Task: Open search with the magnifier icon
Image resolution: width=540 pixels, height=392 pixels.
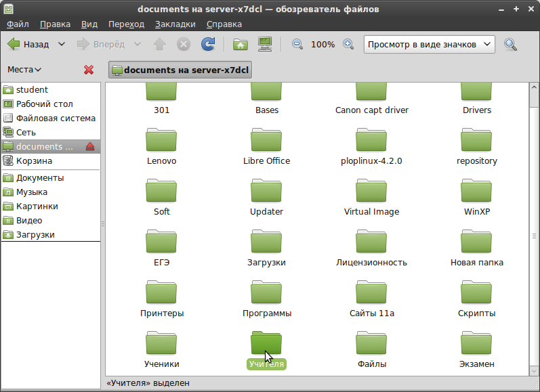Action: [510, 45]
